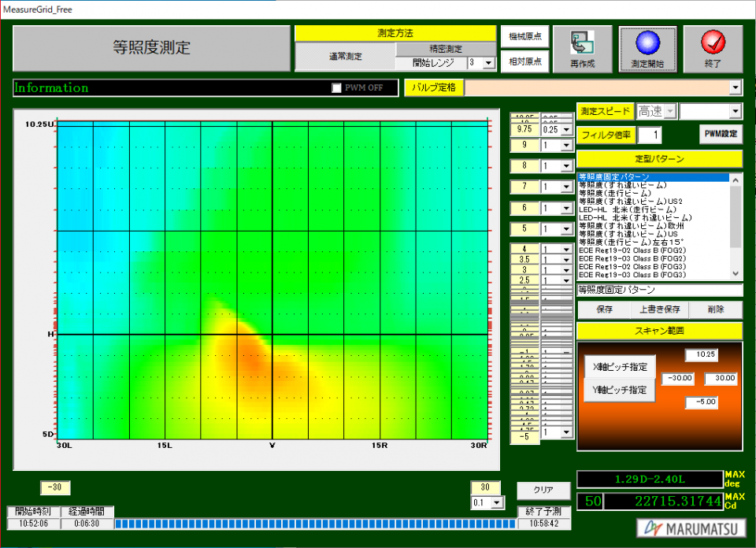Select the 通常測定 measurement mode
The image size is (756, 548).
(x=345, y=57)
